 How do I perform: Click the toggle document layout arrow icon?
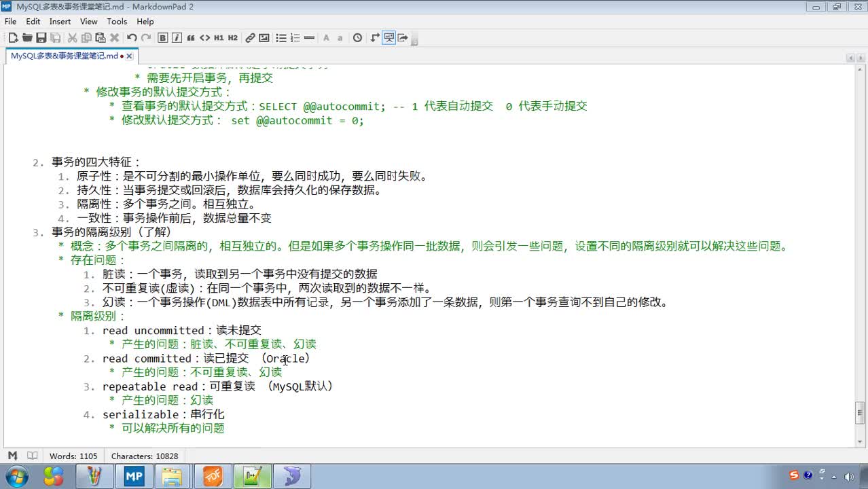[x=374, y=38]
